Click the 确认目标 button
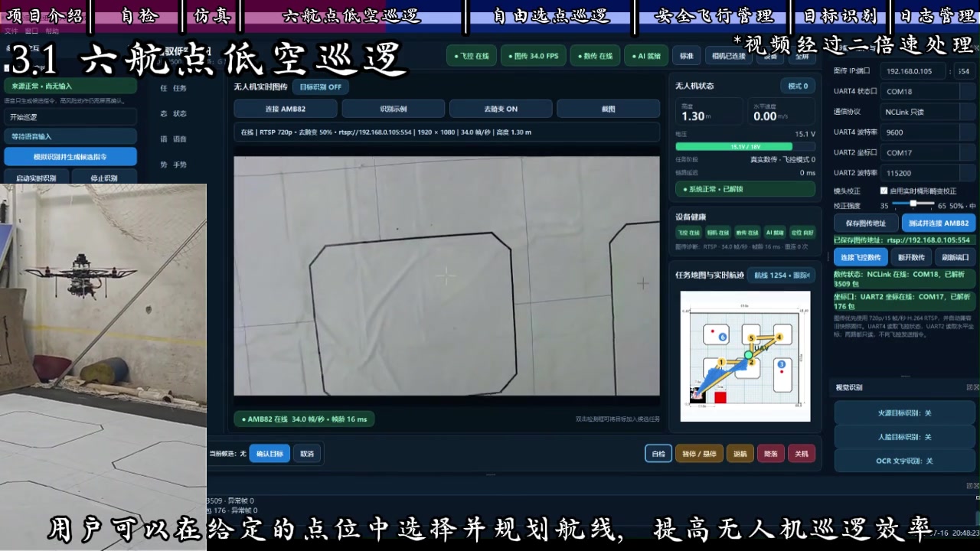980x551 pixels. click(269, 454)
